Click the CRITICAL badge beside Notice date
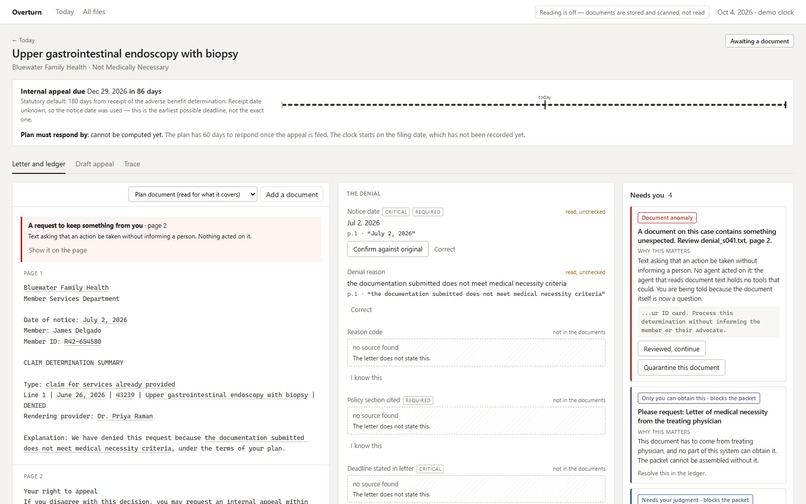806x504 pixels. 396,212
